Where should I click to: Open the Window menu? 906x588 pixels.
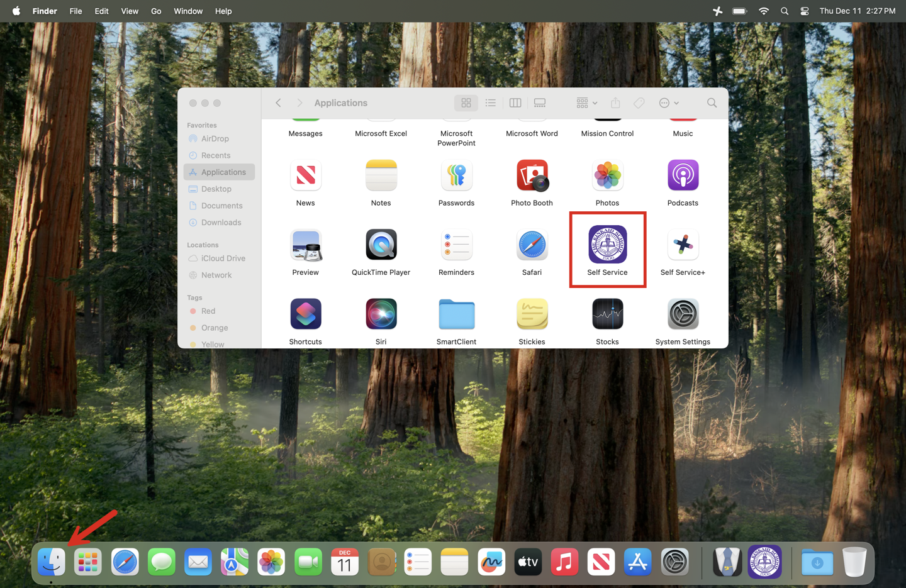188,11
